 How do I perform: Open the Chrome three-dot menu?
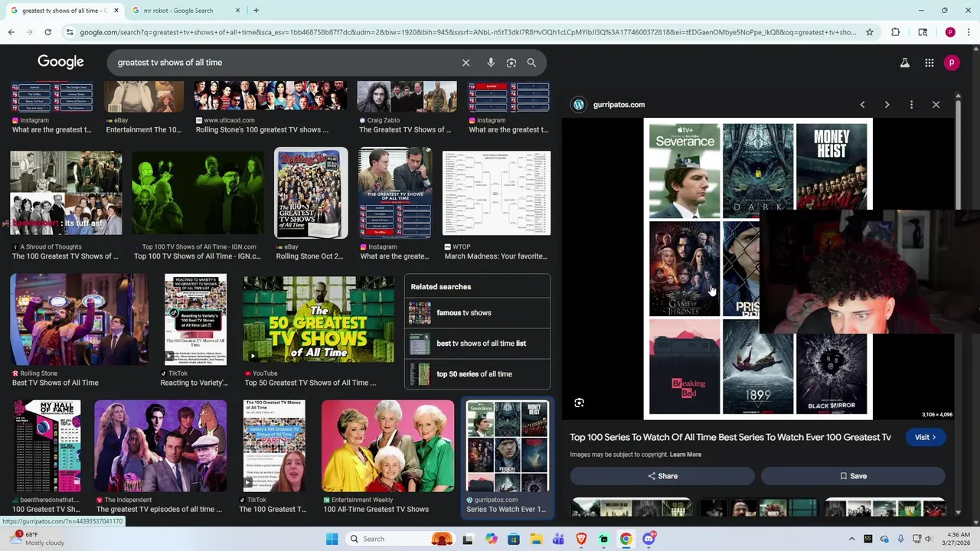pyautogui.click(x=969, y=32)
